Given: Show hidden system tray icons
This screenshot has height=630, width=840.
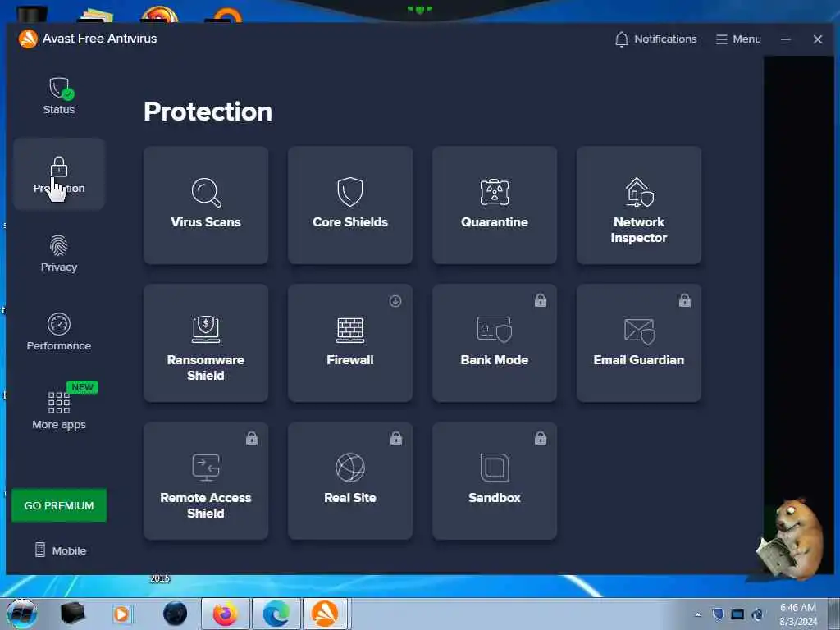Looking at the screenshot, I should coord(697,614).
